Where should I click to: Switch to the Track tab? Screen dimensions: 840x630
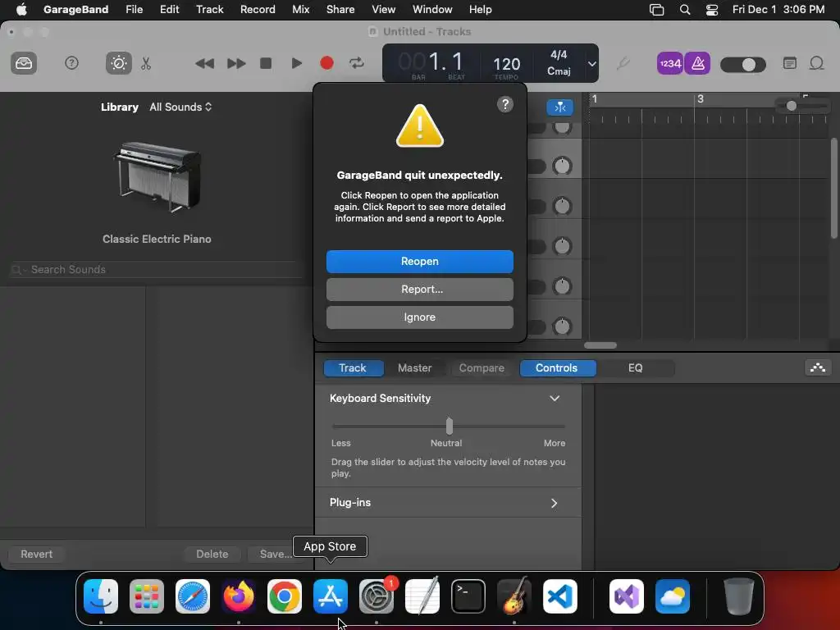point(353,368)
